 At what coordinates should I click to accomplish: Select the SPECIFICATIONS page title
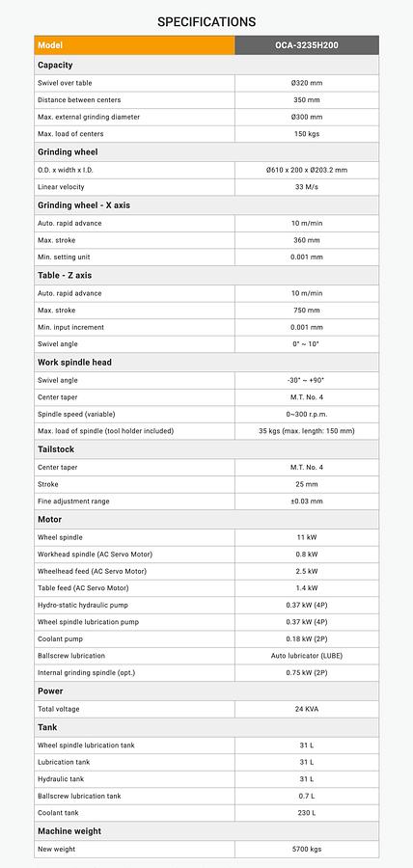[x=206, y=22]
